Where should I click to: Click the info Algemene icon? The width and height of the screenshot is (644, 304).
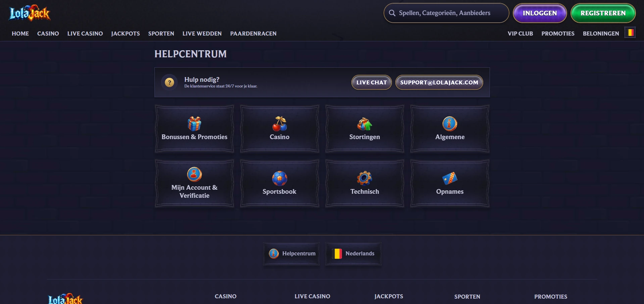[x=450, y=124]
